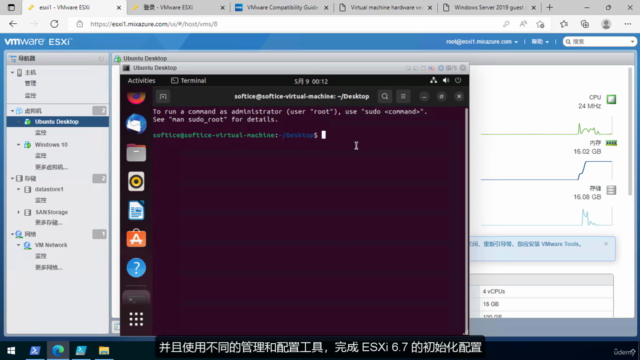
Task: Open Ubuntu clock and calendar
Action: 311,81
